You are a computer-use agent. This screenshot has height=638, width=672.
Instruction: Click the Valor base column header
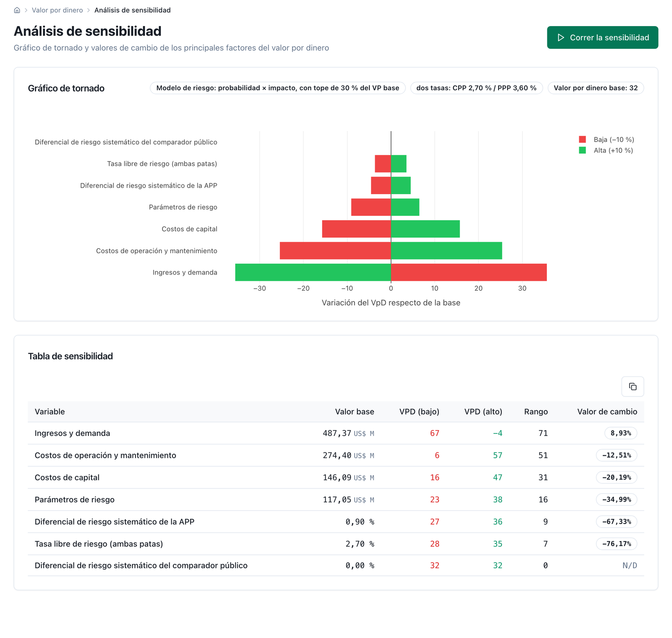point(354,412)
